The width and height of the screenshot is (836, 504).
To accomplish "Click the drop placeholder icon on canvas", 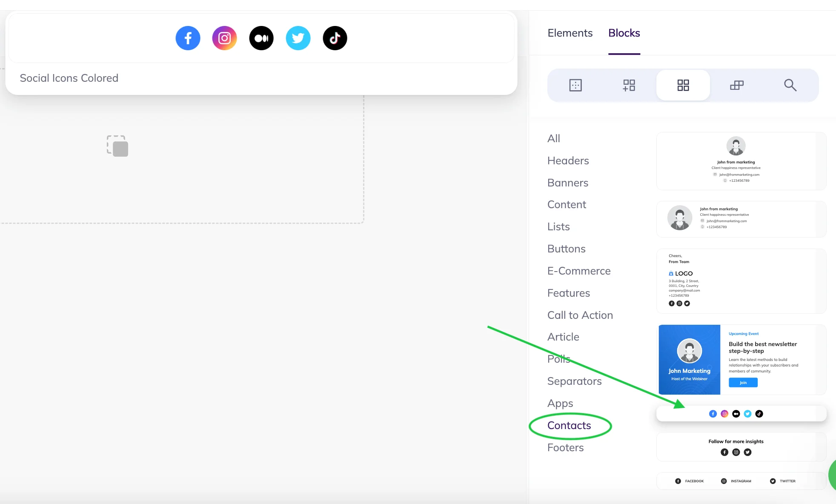I will [117, 146].
